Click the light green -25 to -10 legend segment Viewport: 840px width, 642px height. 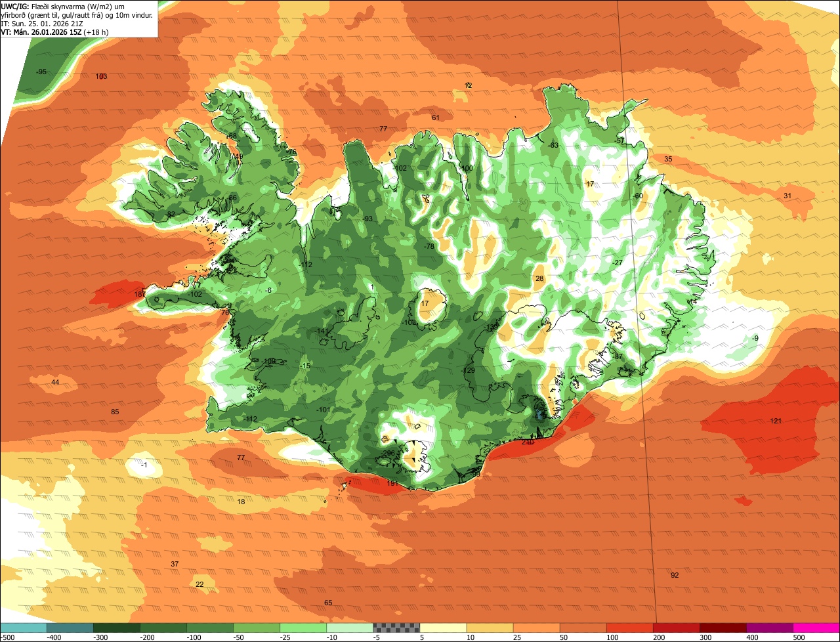point(303,628)
